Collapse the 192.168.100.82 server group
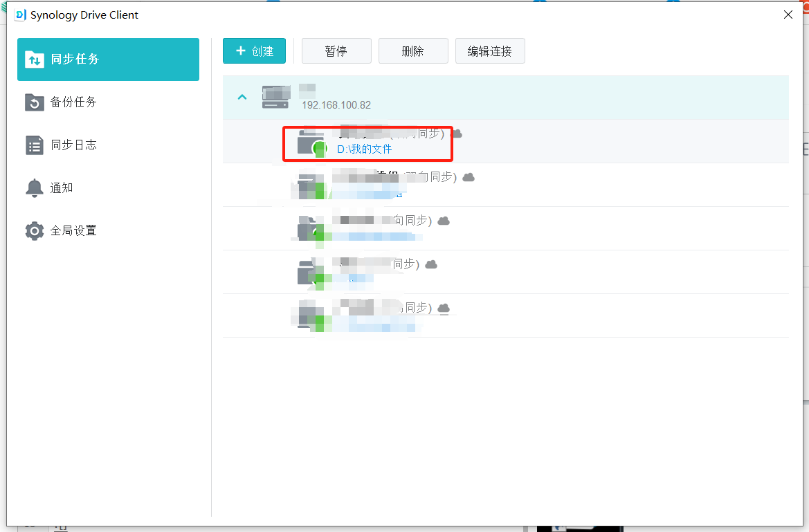 click(x=242, y=97)
